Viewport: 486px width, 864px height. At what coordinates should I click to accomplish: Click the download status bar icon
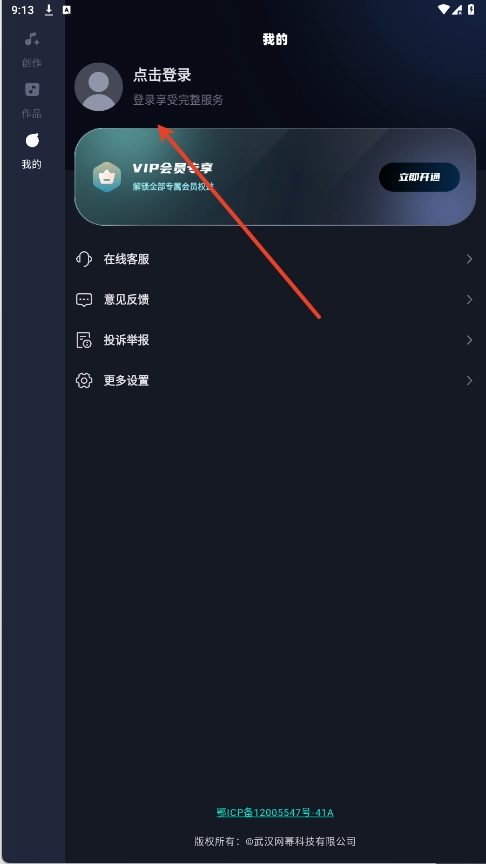tap(49, 10)
